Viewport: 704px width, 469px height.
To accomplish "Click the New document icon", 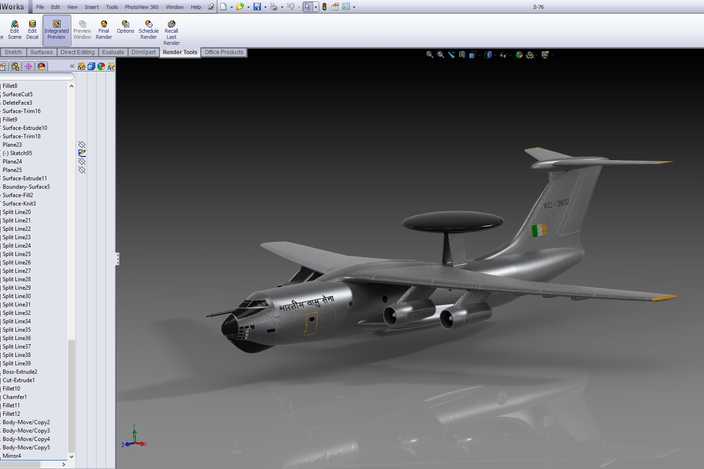I will pos(223,7).
